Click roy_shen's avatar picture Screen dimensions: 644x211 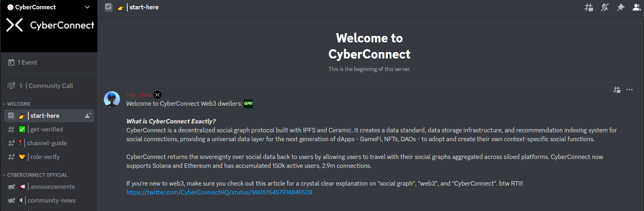click(x=112, y=99)
